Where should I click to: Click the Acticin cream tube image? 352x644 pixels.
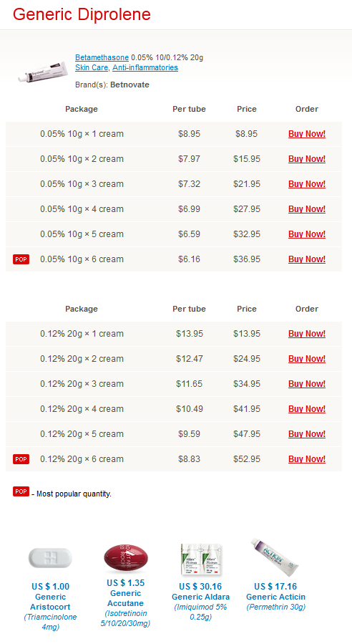tap(275, 557)
